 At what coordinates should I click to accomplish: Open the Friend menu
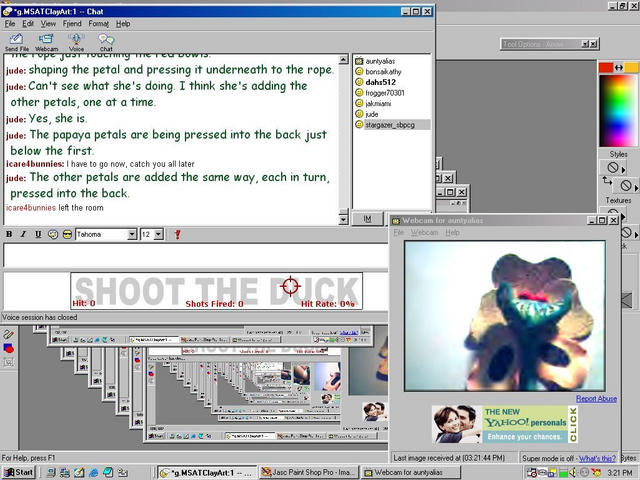click(72, 24)
